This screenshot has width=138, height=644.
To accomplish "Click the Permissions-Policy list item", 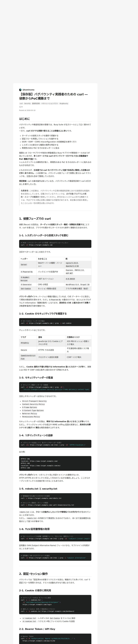I will [31, 417].
